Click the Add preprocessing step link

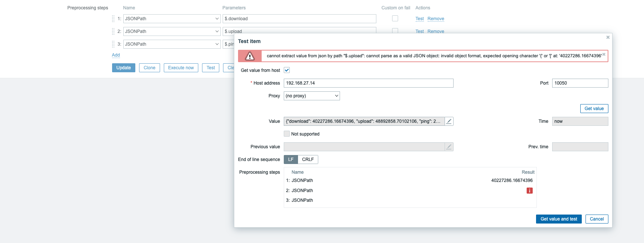coord(116,55)
